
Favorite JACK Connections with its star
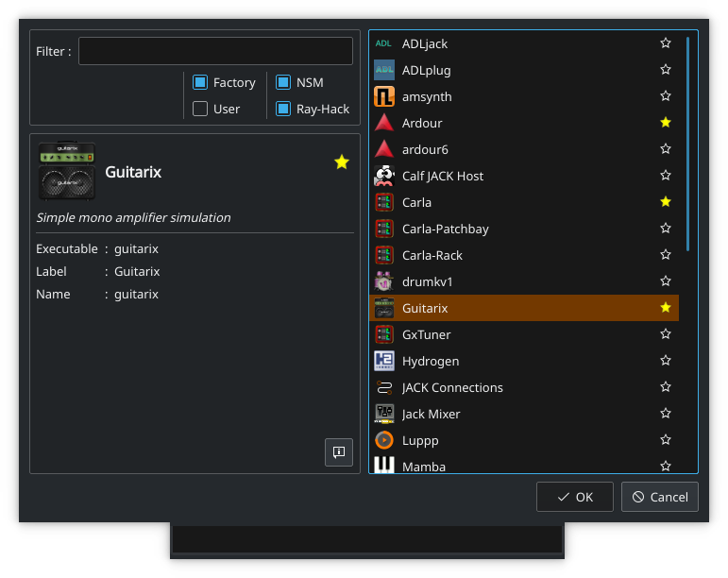pos(666,387)
